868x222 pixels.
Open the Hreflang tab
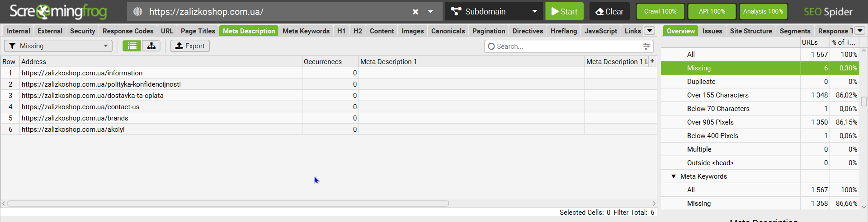(564, 31)
